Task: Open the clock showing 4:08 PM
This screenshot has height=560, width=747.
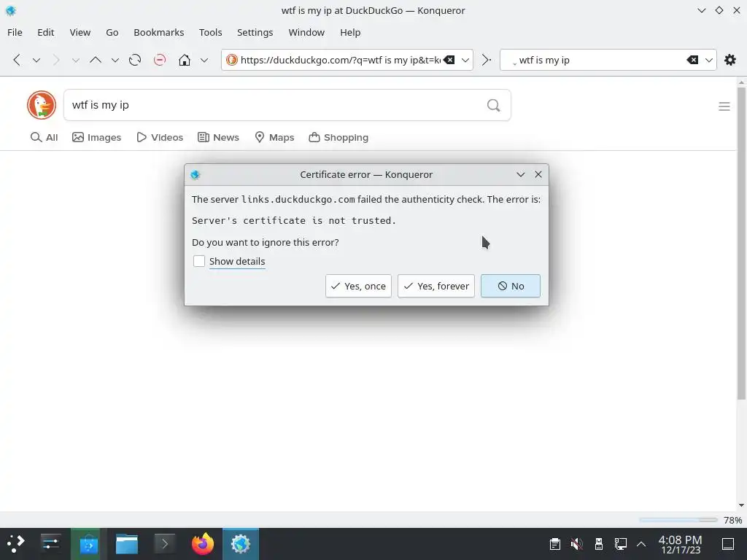Action: click(x=681, y=544)
